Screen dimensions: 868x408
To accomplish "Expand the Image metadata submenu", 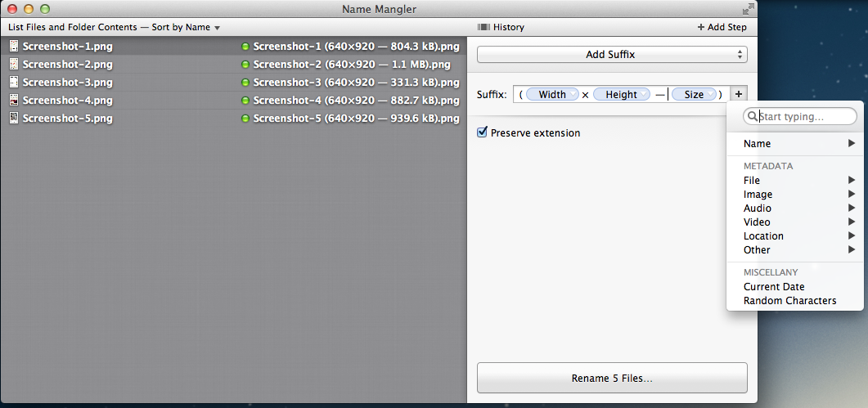I will [x=795, y=195].
